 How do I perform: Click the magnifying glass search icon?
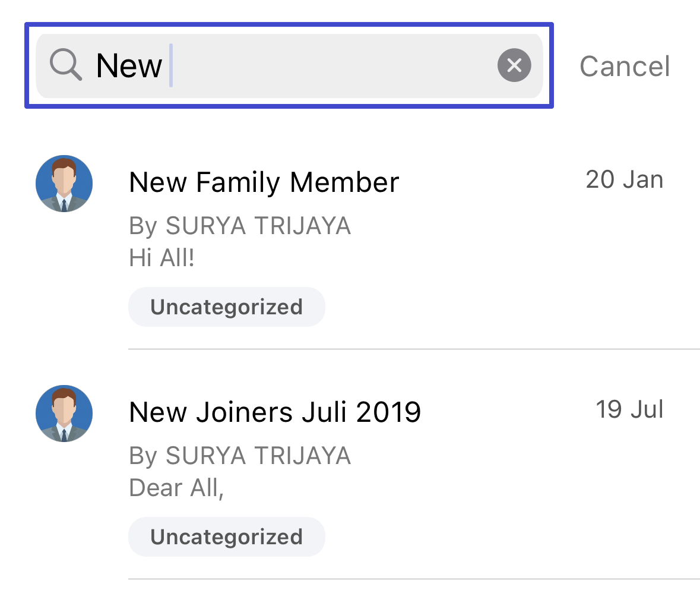pyautogui.click(x=66, y=65)
